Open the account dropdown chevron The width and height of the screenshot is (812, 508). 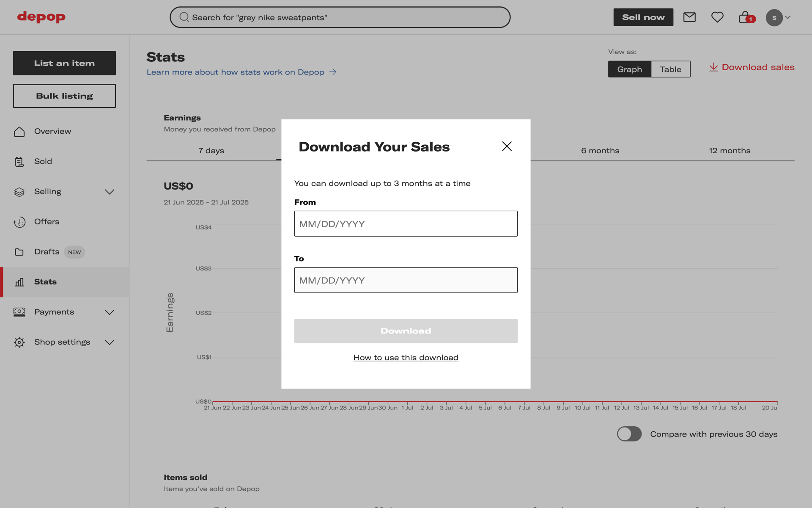[x=788, y=17]
